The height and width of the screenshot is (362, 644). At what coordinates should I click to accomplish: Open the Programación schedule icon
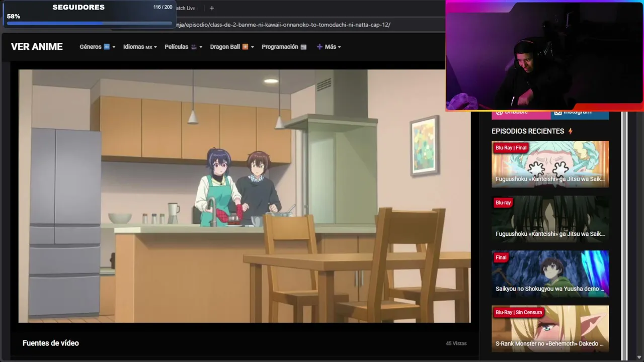(303, 47)
